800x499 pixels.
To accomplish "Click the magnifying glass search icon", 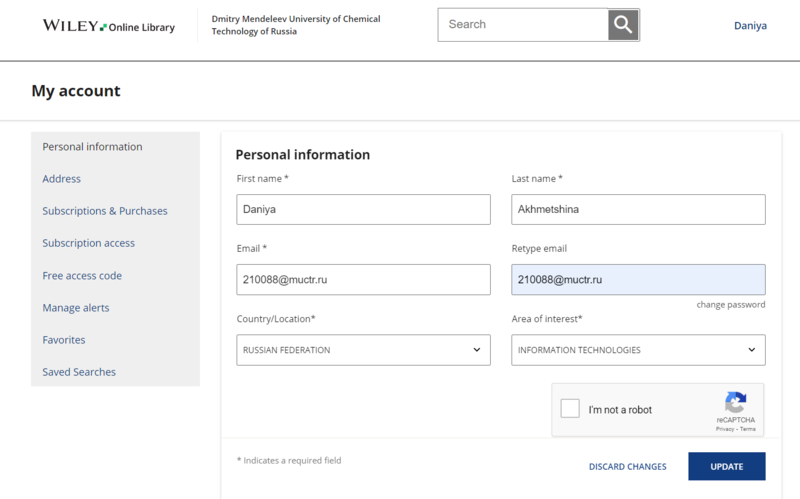I will (623, 25).
